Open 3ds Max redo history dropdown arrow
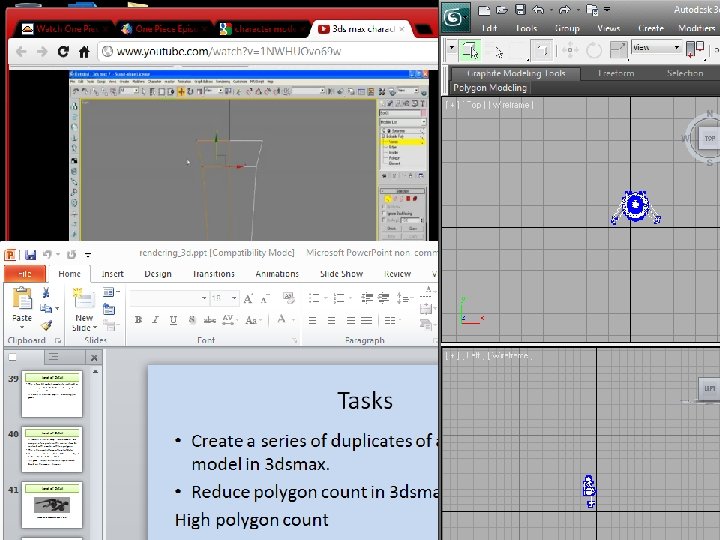 (578, 10)
